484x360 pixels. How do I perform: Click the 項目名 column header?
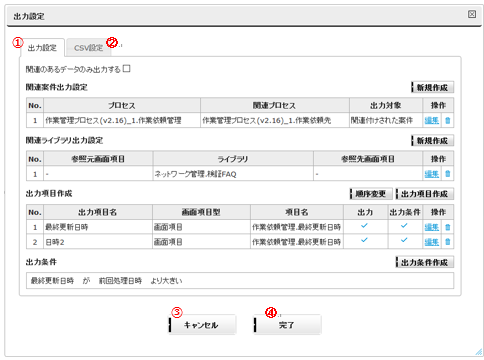[x=297, y=212]
